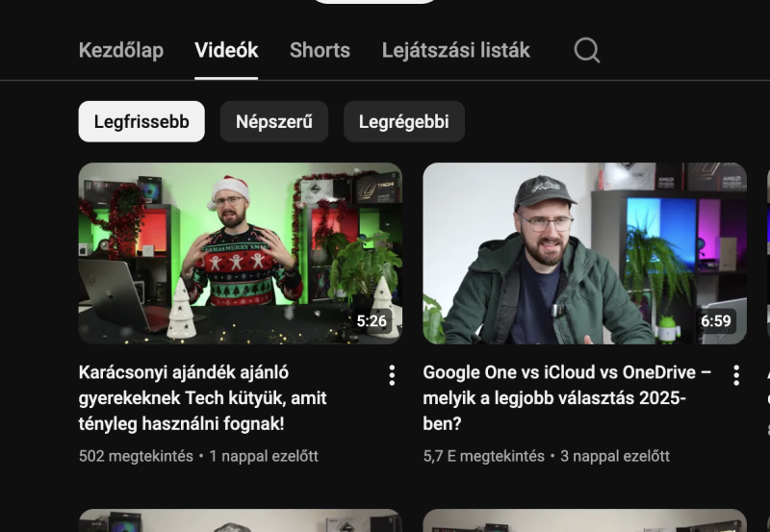The width and height of the screenshot is (770, 532).
Task: Click '502 megtekintés' view count text
Action: [x=136, y=456]
